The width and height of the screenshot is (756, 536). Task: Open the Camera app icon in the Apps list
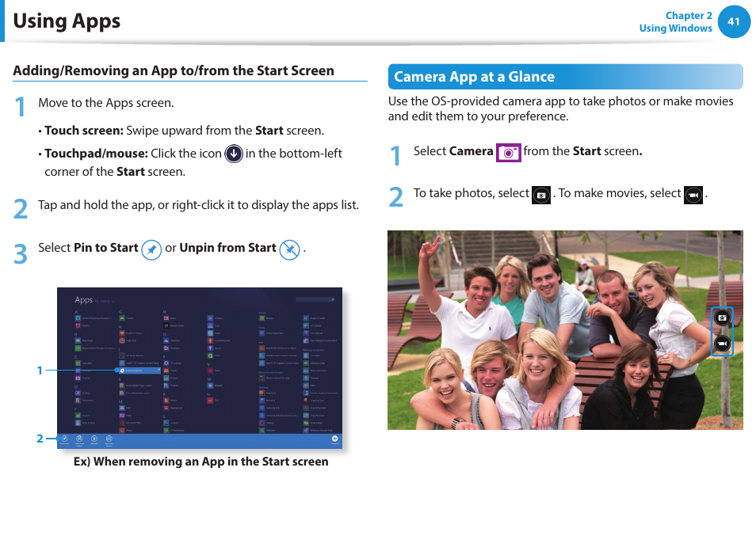(x=78, y=378)
